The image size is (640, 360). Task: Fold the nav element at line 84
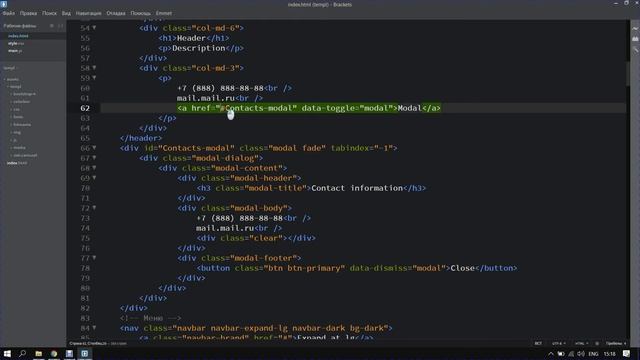(94, 328)
